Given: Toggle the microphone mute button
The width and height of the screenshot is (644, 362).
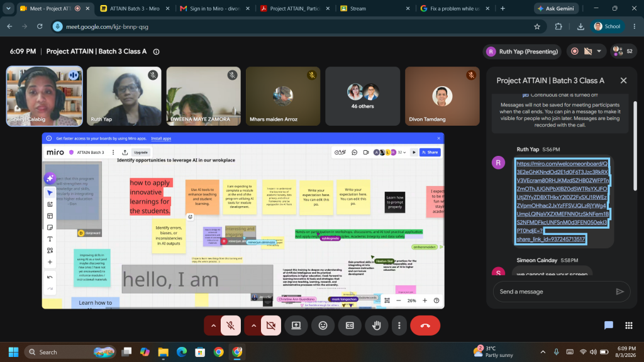Looking at the screenshot, I should point(231,326).
